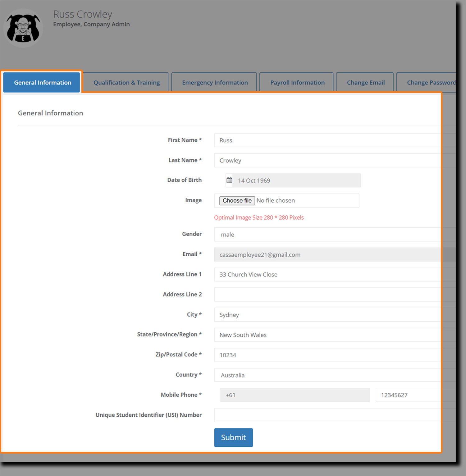Screen dimensions: 466x476
Task: Click Address Line 1 field
Action: [x=335, y=275]
